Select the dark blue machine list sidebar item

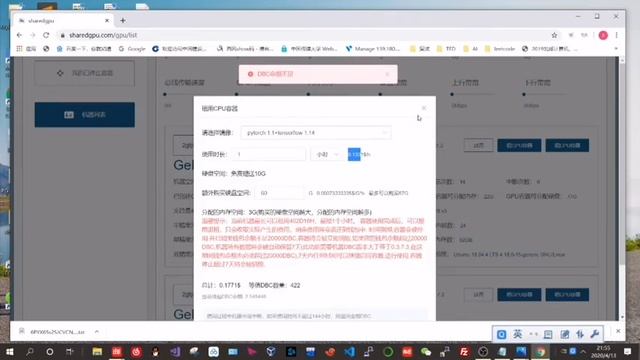tap(84, 115)
